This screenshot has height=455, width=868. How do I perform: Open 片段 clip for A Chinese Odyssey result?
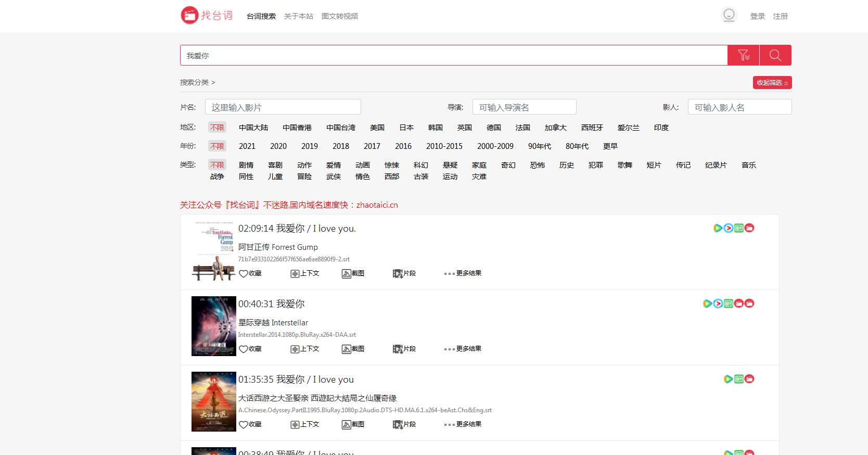pos(404,424)
